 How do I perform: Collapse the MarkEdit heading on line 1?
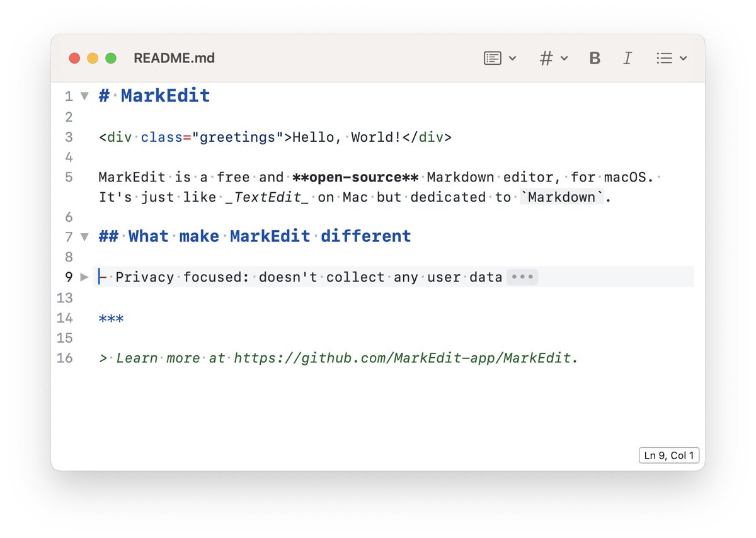coord(84,96)
